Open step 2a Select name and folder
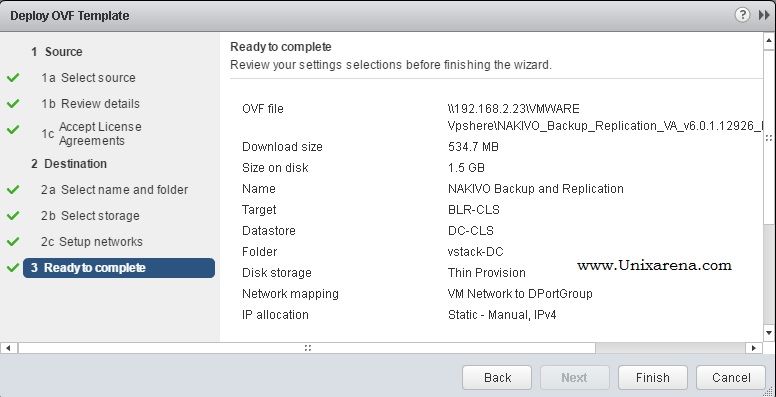Image resolution: width=776 pixels, height=397 pixels. coord(114,190)
